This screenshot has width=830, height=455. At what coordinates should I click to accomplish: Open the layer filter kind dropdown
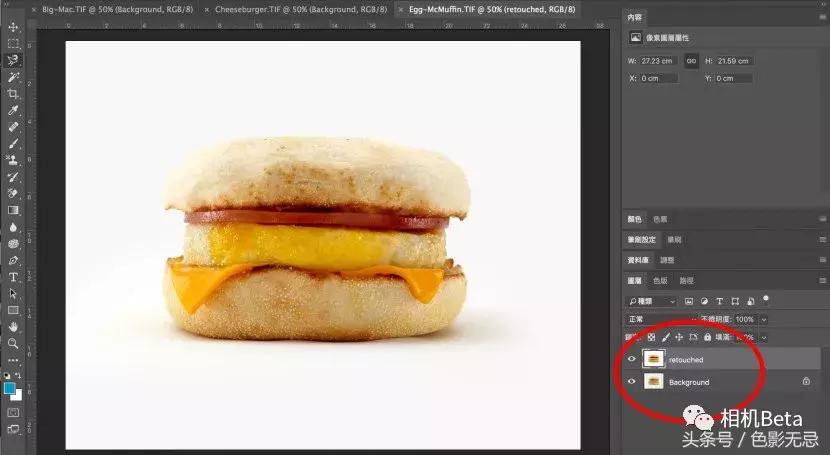[x=652, y=301]
